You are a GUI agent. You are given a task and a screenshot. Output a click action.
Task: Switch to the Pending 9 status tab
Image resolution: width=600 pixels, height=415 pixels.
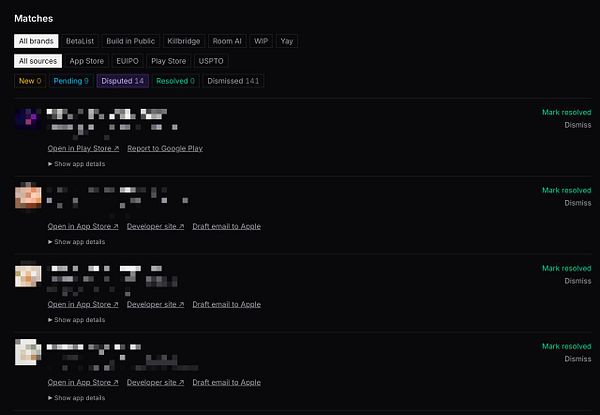point(71,81)
